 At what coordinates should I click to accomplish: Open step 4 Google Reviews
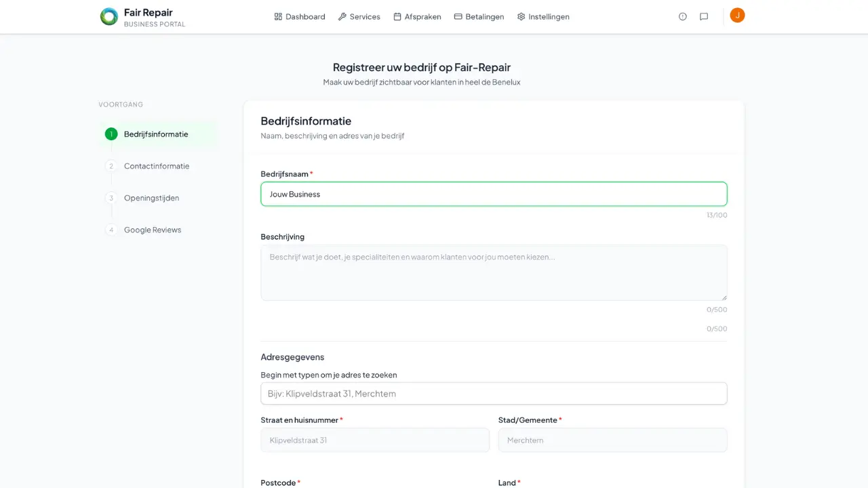[152, 230]
